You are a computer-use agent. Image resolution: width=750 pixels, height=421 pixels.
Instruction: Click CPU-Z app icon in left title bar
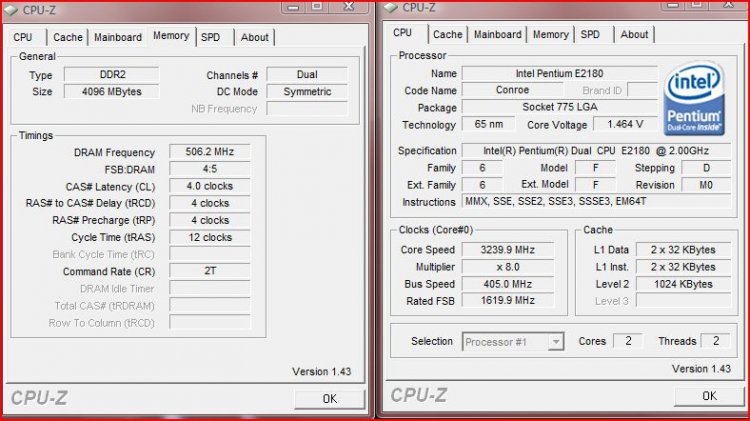(x=11, y=10)
